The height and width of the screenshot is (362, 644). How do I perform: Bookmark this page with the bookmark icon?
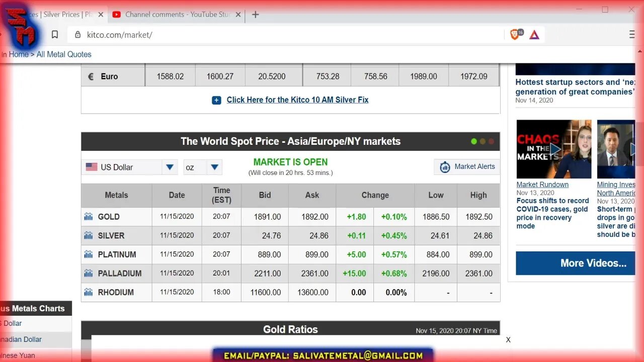[x=55, y=35]
